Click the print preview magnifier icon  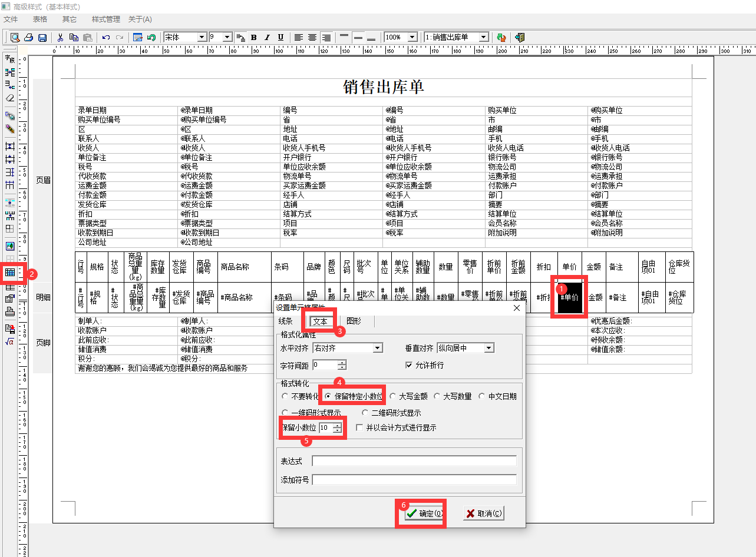(15, 37)
